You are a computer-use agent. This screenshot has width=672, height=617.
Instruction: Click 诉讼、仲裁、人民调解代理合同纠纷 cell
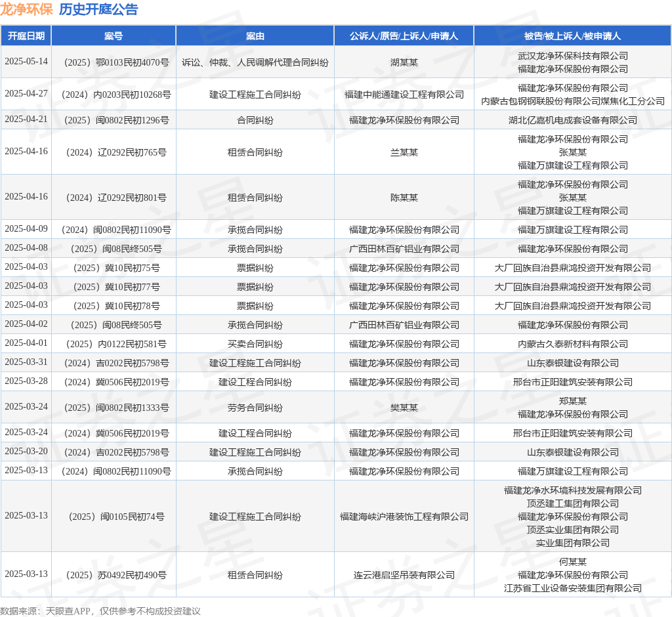coord(255,62)
